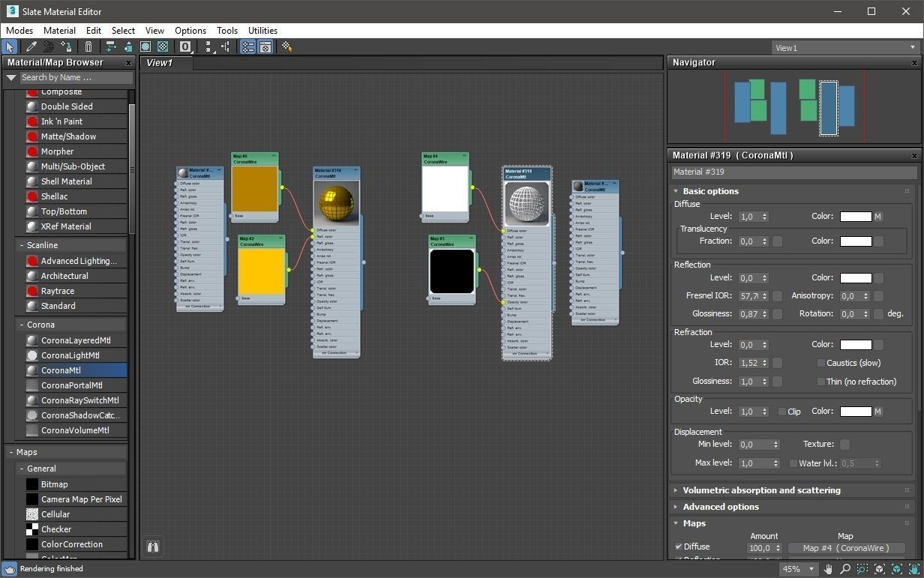Choose Pick Material from Object eyedropper
This screenshot has height=578, width=924.
point(31,46)
